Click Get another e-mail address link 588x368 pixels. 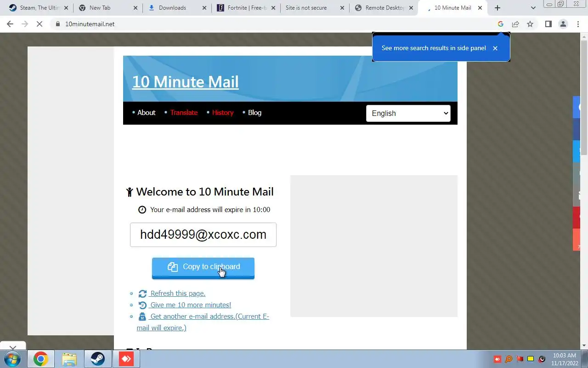pyautogui.click(x=203, y=322)
